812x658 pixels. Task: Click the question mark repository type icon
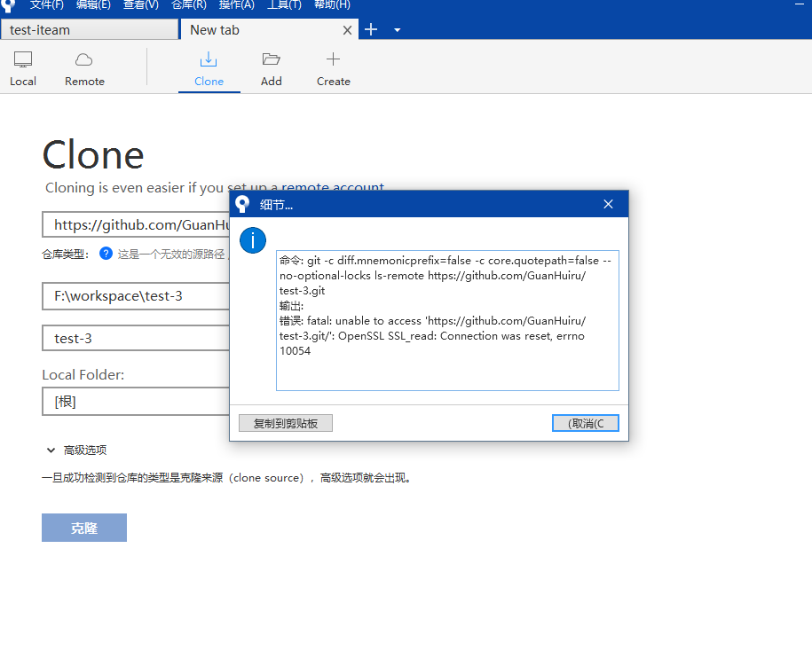pyautogui.click(x=106, y=254)
